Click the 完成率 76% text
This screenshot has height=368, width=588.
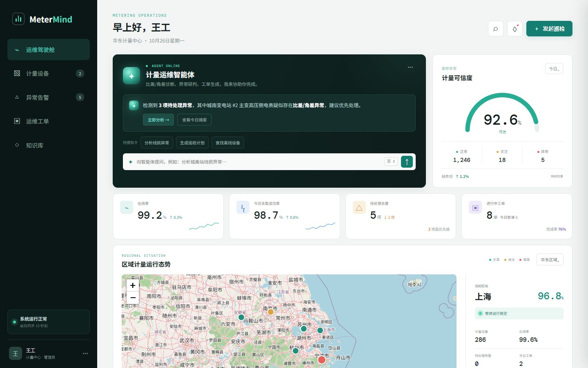(556, 229)
